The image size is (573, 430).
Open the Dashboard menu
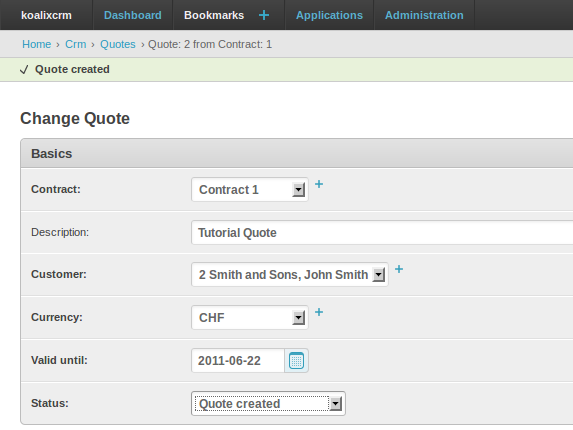(x=133, y=15)
